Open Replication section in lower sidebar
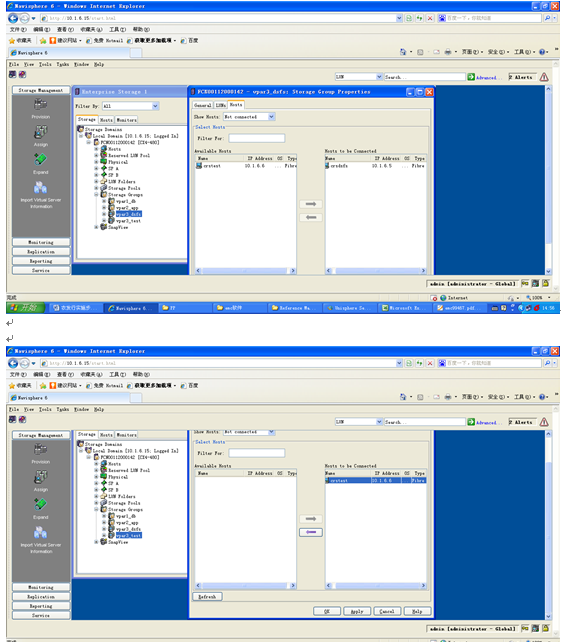Screen dimensions: 561x642 pos(41,597)
